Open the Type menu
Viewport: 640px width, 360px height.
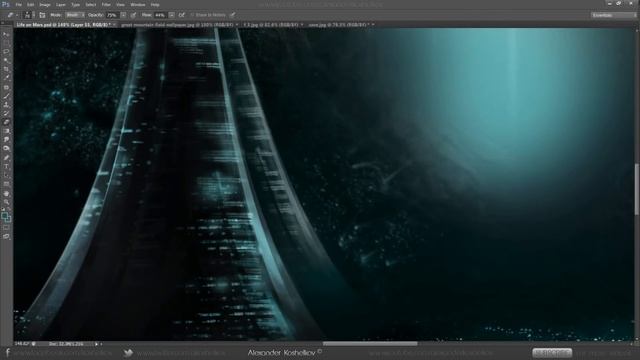point(76,4)
